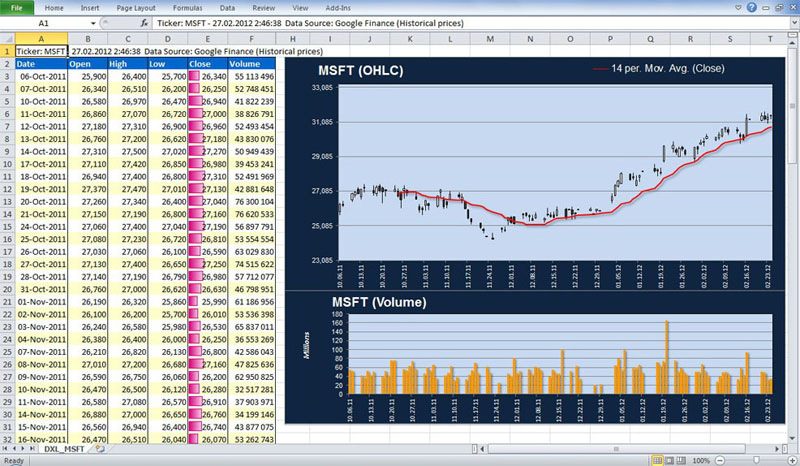The height and width of the screenshot is (466, 800).
Task: Switch to the Add-Ins ribbon tab
Action: [x=339, y=7]
